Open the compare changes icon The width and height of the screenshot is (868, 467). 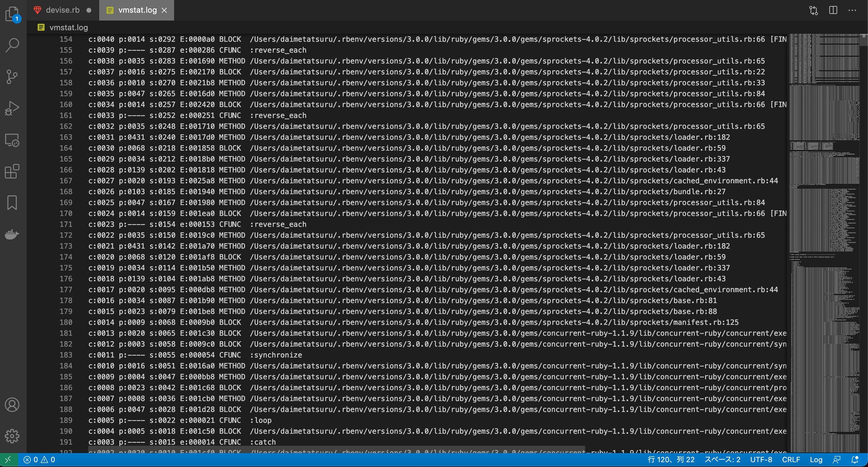tap(813, 10)
